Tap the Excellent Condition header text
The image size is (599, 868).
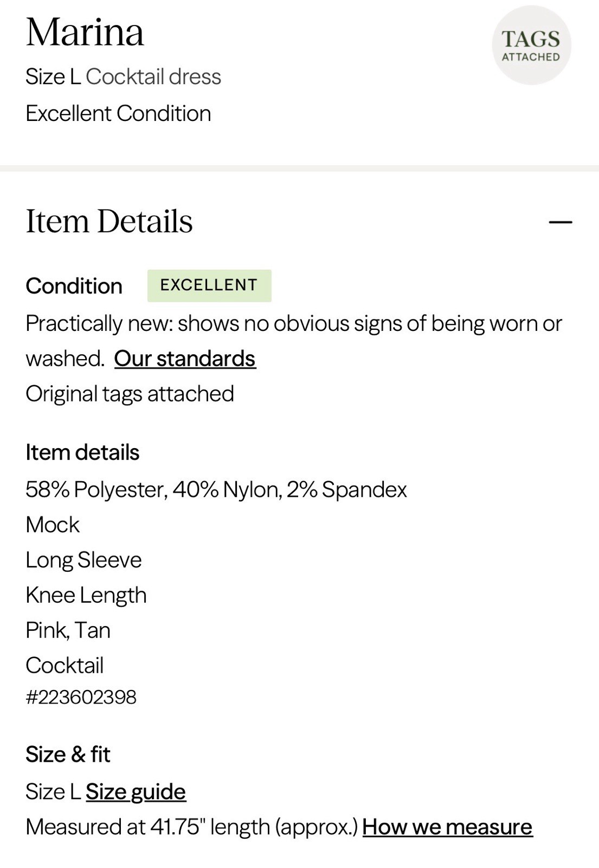tap(119, 113)
